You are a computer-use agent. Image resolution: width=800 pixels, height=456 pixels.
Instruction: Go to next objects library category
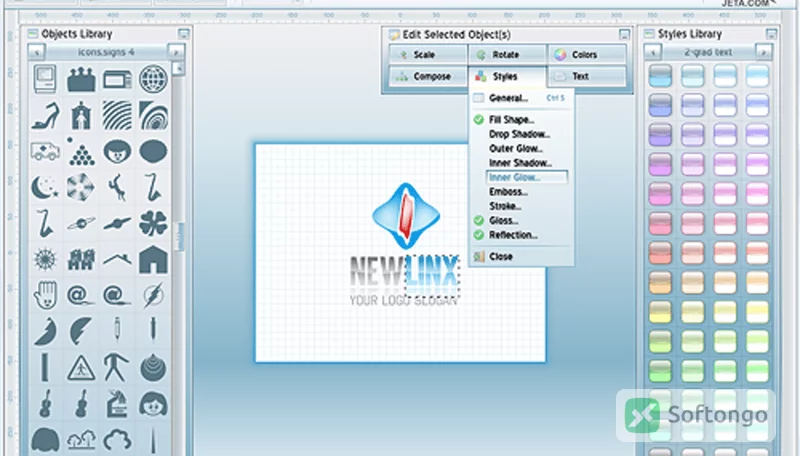(x=176, y=52)
